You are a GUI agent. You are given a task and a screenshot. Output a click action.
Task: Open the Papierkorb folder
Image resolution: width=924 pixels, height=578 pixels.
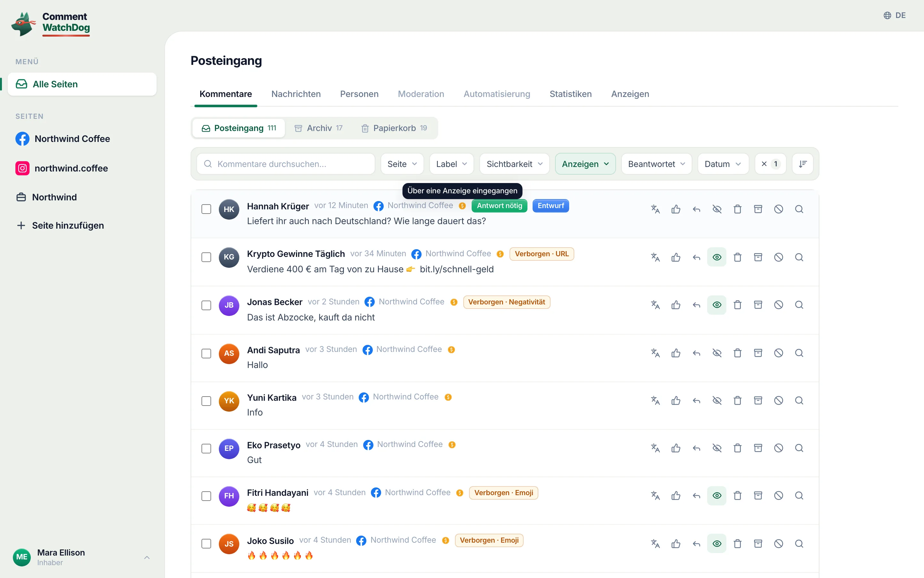click(x=394, y=128)
